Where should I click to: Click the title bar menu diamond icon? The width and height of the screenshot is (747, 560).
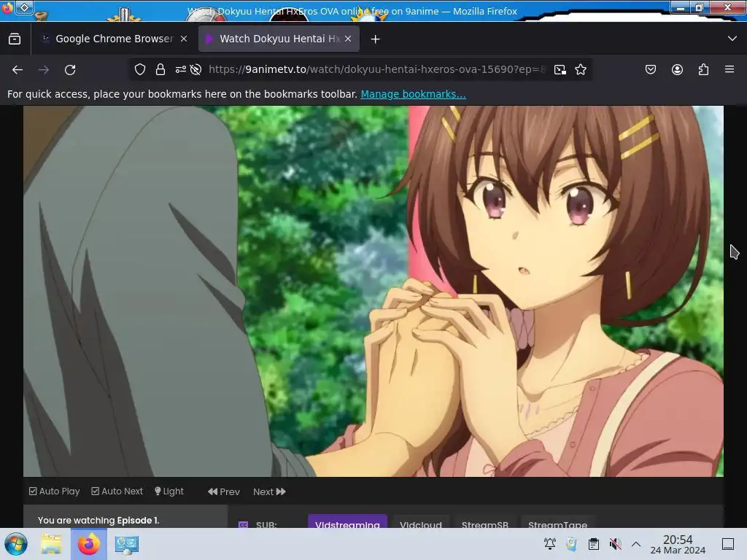pyautogui.click(x=24, y=7)
